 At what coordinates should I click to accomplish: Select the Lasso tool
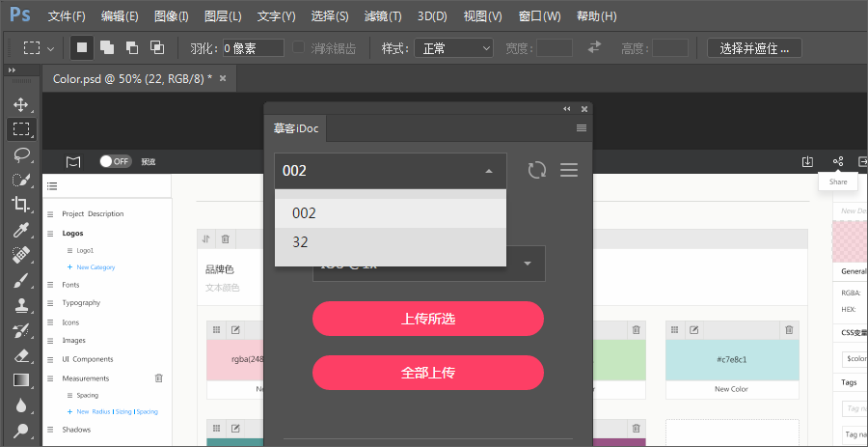point(21,154)
